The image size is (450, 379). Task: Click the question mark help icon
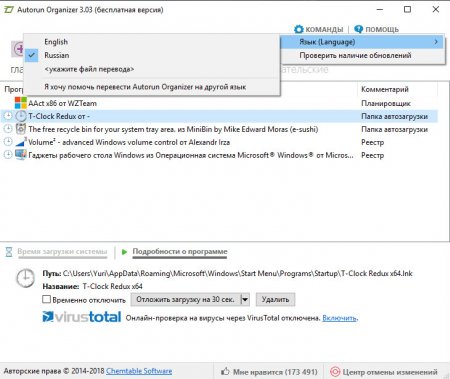point(358,29)
